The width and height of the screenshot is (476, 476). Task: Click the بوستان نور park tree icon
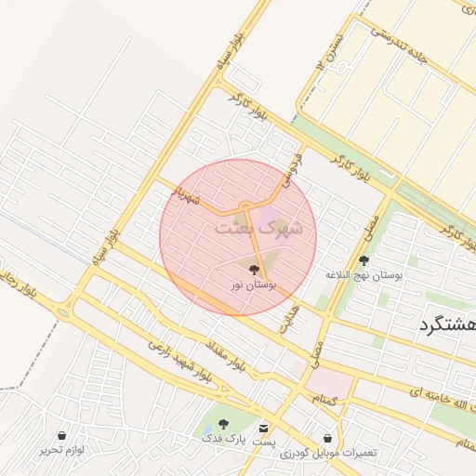click(254, 270)
